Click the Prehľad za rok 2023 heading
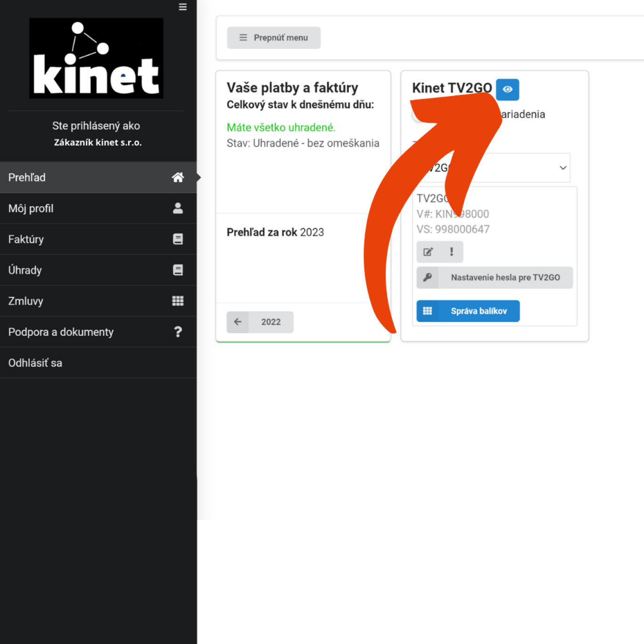644x644 pixels. point(275,232)
